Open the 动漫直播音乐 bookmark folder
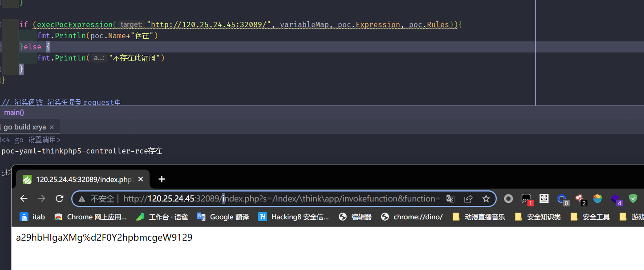The width and height of the screenshot is (644, 270). 478,217
